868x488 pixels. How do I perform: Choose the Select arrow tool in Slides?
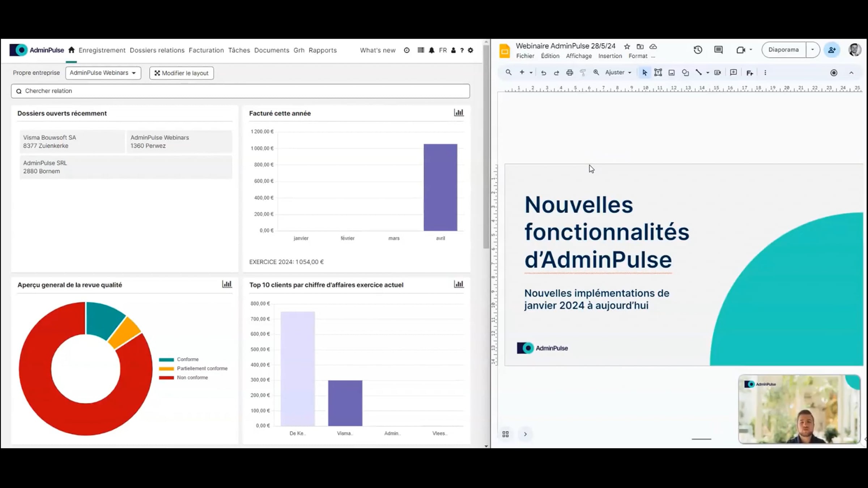644,73
